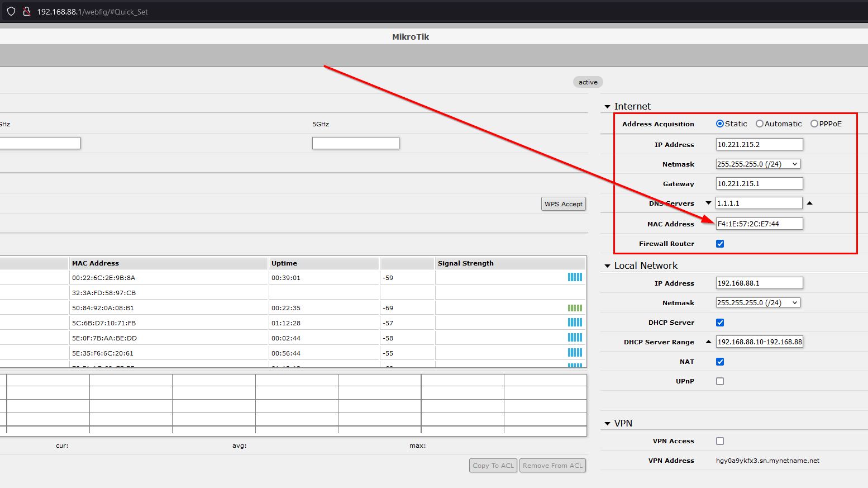Screen dimensions: 868x488
Task: Select Automatic address acquisition
Action: pyautogui.click(x=759, y=124)
